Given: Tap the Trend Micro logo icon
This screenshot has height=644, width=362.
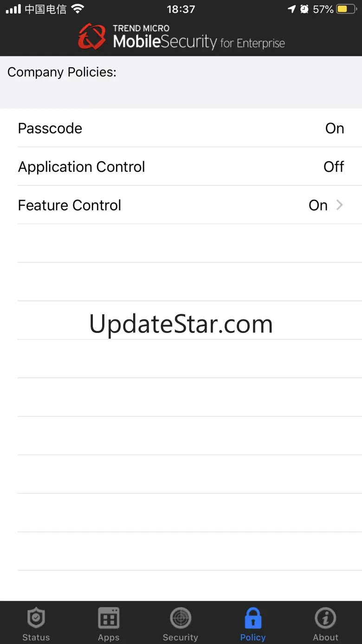Looking at the screenshot, I should coord(92,37).
